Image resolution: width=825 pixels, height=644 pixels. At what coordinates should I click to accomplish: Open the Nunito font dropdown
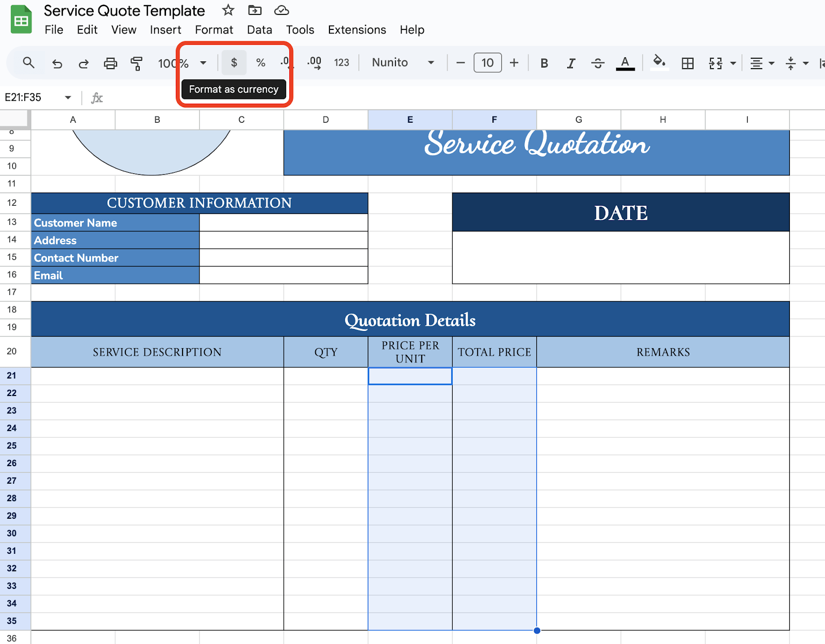tap(403, 63)
